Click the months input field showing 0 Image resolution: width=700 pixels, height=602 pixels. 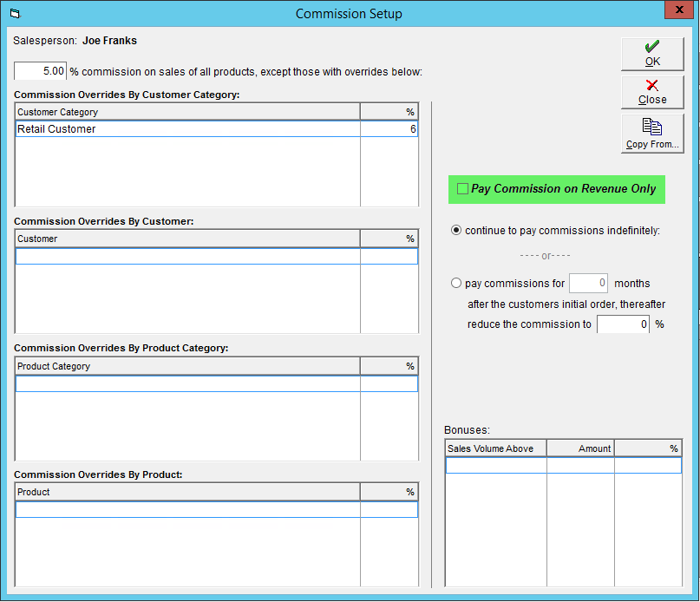588,283
